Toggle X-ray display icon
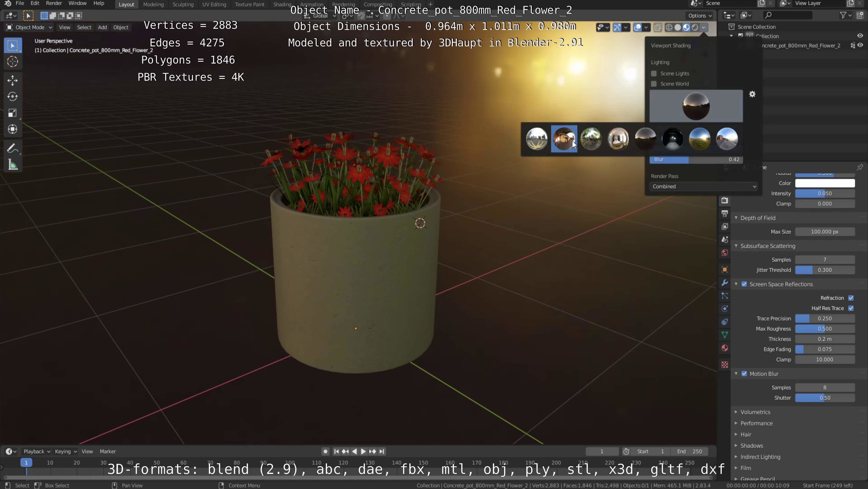The height and width of the screenshot is (489, 868). (658, 28)
